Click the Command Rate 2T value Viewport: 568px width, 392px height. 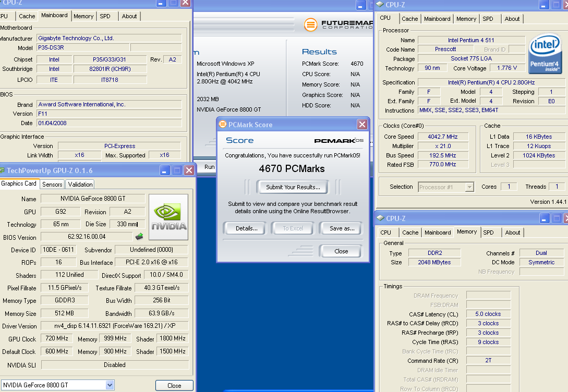488,360
